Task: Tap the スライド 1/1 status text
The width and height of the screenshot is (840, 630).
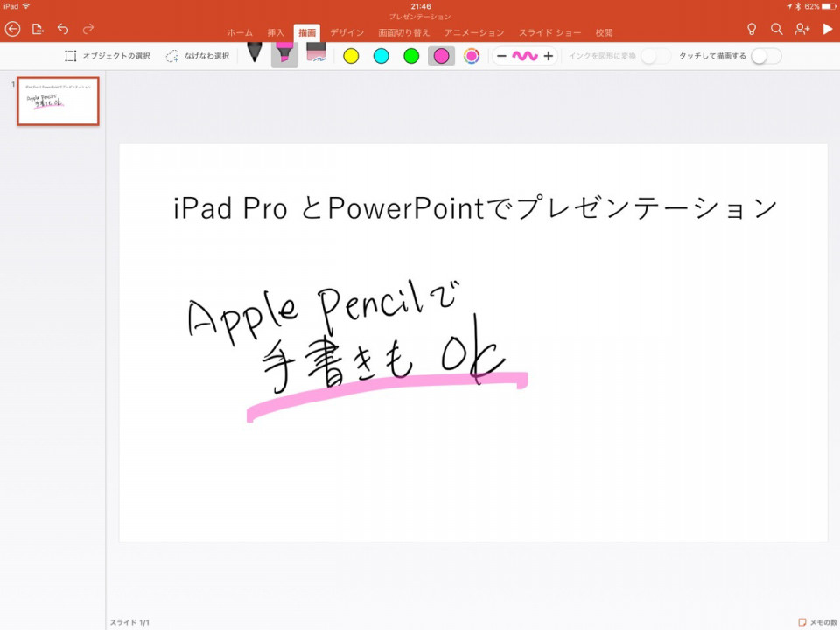Action: (x=129, y=622)
